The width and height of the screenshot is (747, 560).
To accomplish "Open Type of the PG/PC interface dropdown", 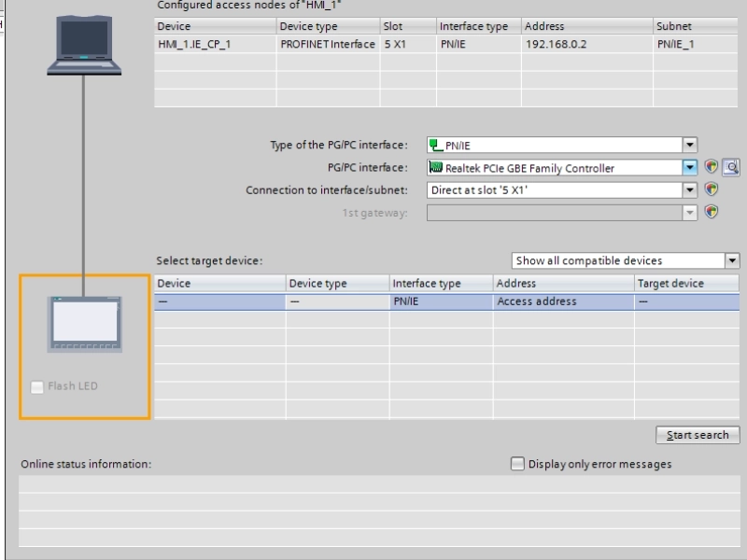I will coord(690,146).
